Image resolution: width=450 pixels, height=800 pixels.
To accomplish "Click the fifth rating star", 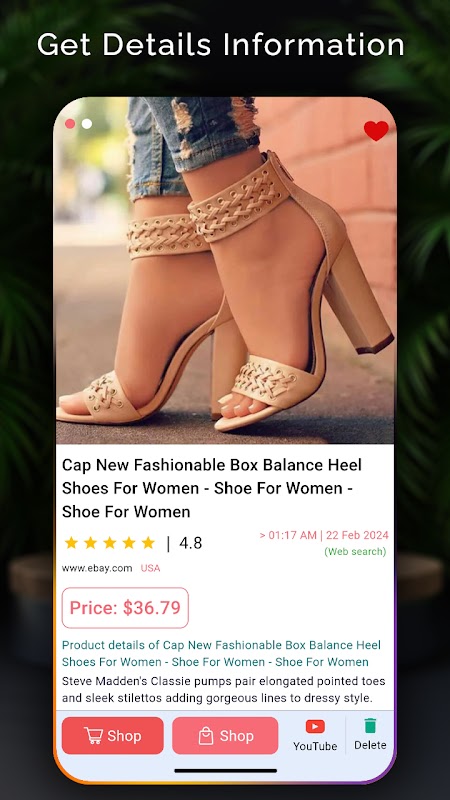I will pyautogui.click(x=148, y=543).
